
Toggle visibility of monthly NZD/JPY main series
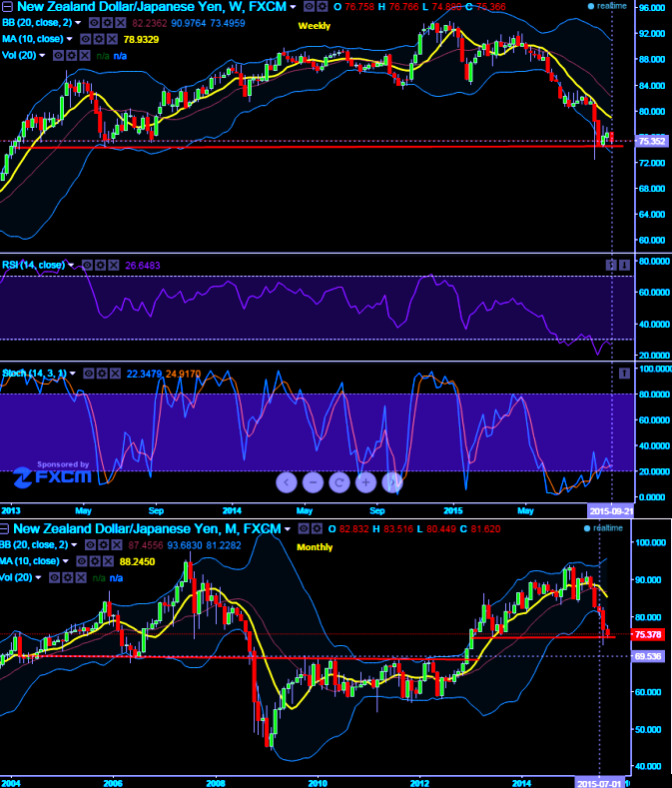point(304,528)
